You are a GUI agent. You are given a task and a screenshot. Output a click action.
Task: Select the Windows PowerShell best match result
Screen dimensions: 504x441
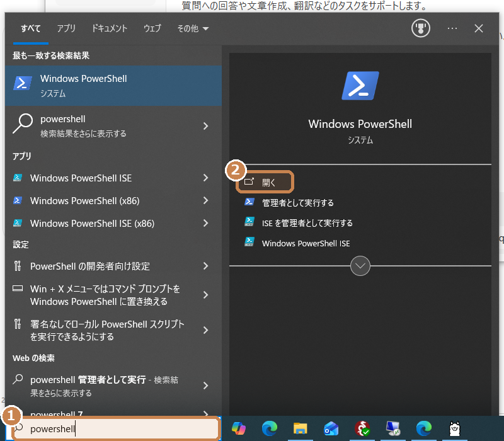[113, 86]
